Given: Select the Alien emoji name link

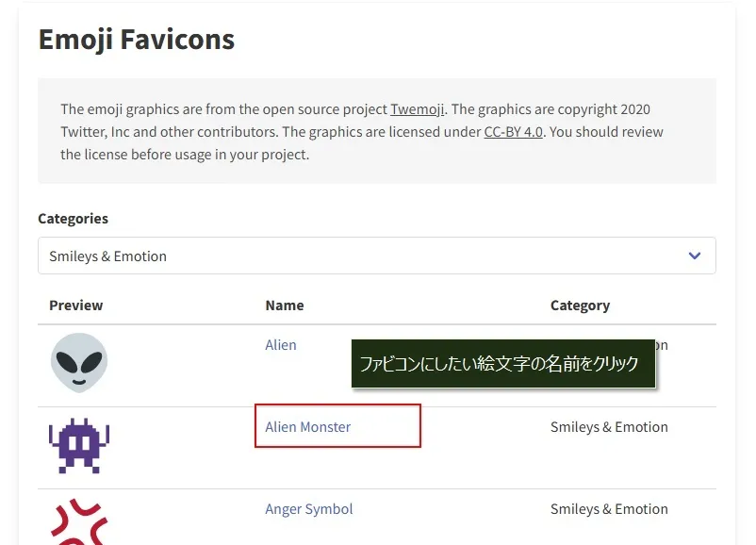Looking at the screenshot, I should (x=281, y=345).
